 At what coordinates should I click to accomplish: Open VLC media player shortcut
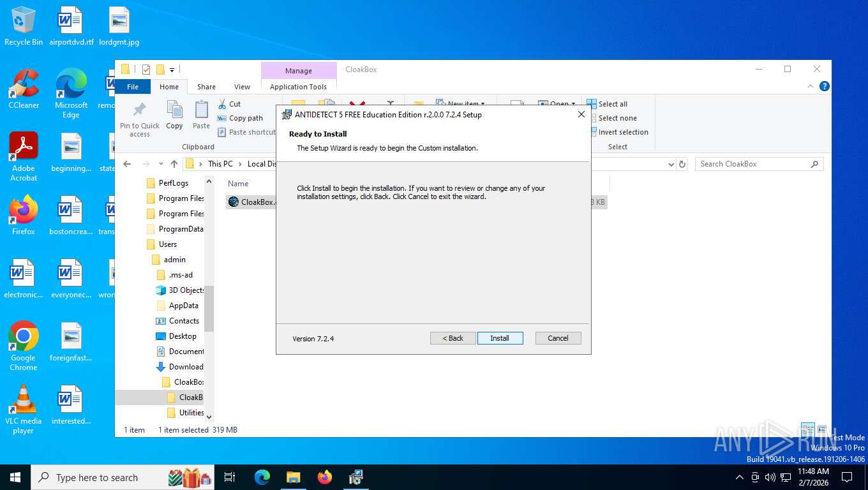coord(24,410)
